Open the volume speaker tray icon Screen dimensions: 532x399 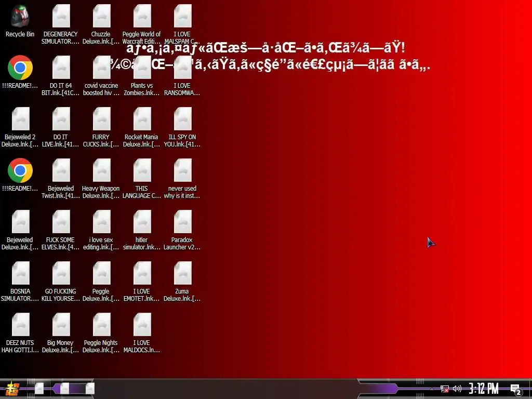pos(457,389)
